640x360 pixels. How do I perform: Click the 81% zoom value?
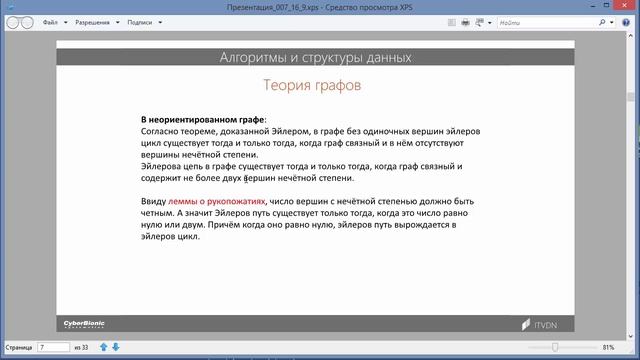coord(608,347)
